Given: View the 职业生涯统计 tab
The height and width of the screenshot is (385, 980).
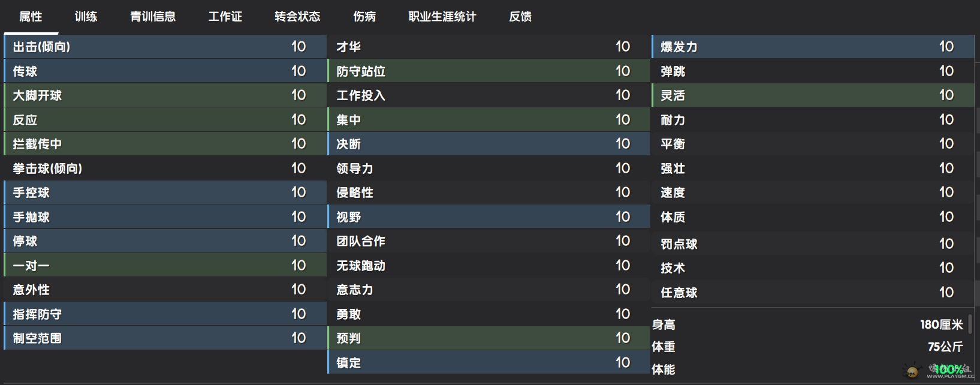Looking at the screenshot, I should pyautogui.click(x=442, y=17).
